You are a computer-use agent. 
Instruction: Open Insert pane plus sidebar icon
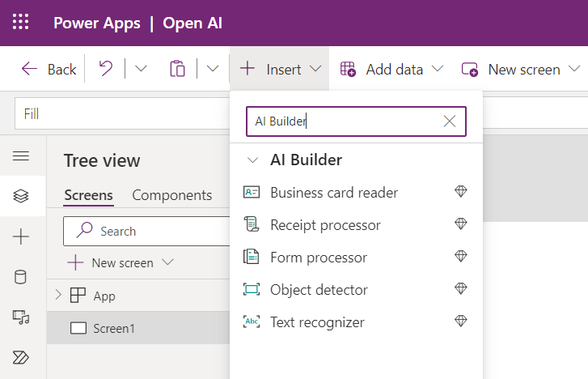tap(21, 236)
